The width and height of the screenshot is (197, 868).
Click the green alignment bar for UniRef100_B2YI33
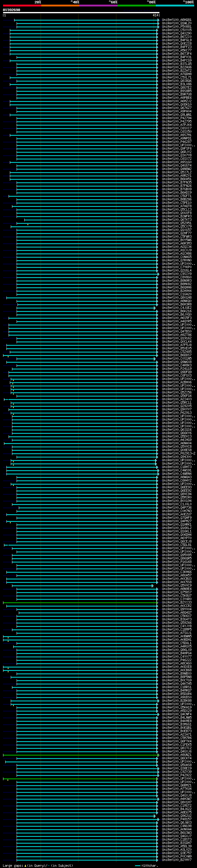80,603
